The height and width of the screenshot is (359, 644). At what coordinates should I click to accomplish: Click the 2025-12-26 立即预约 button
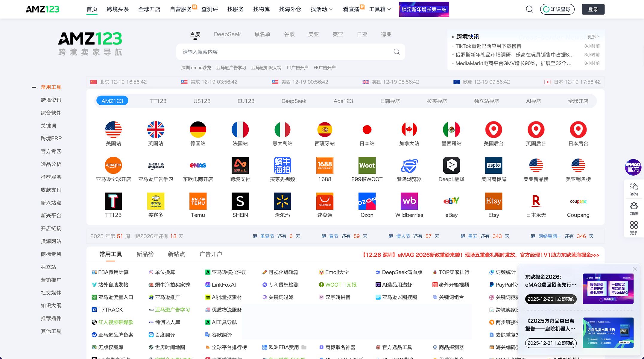551,299
